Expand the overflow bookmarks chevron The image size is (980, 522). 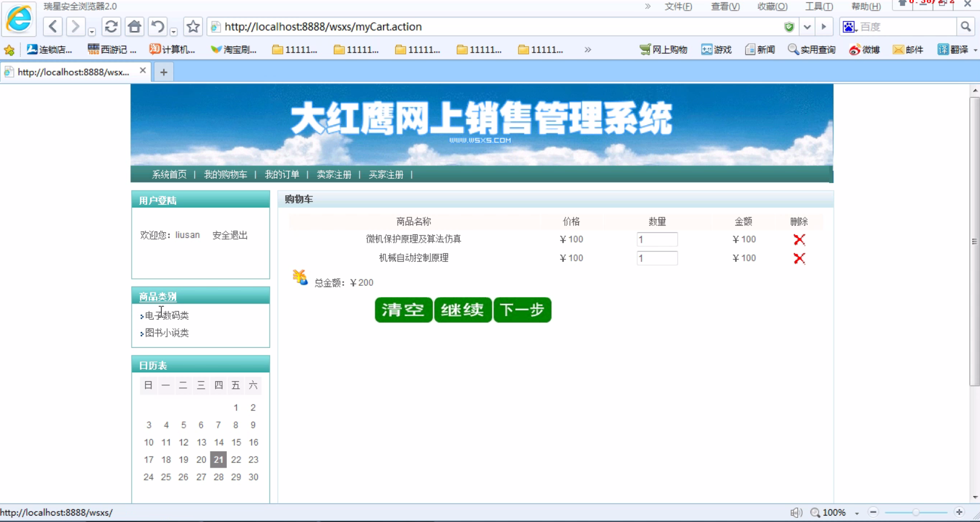[x=588, y=50]
